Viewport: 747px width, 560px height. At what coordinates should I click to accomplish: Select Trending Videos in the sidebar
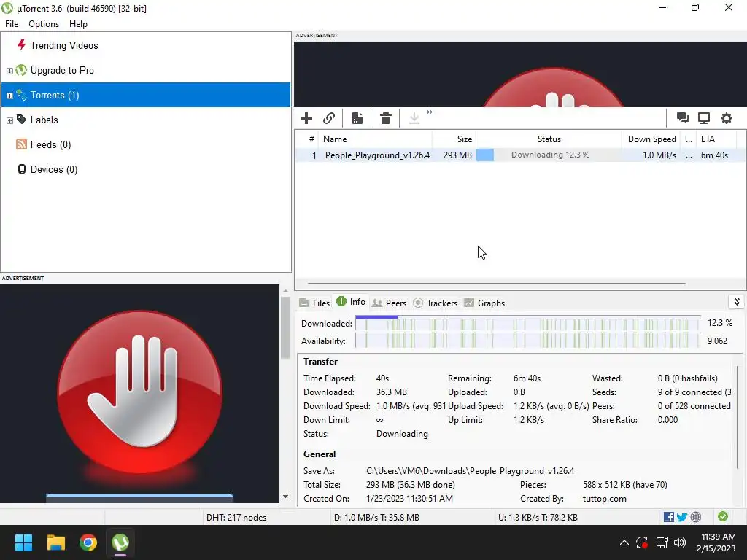(64, 46)
